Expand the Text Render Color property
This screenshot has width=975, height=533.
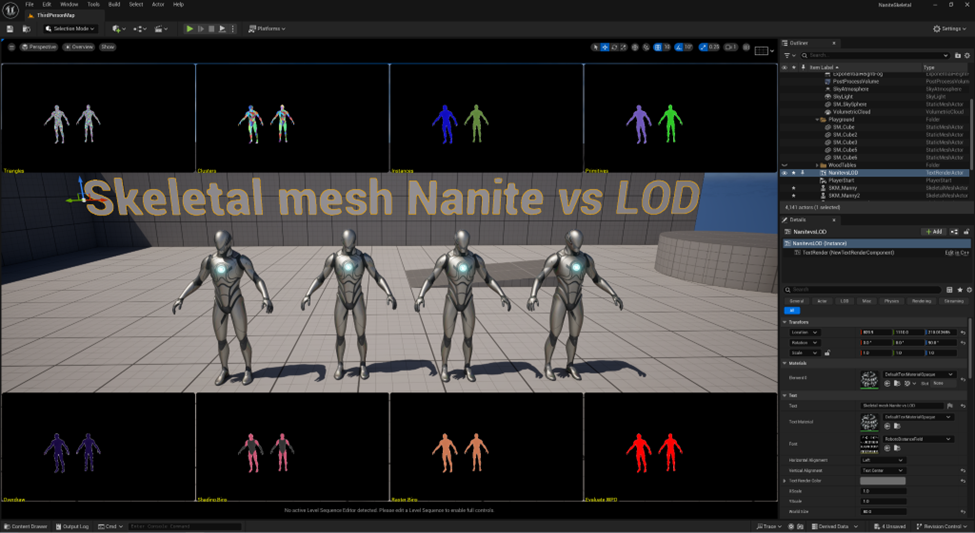pos(785,481)
